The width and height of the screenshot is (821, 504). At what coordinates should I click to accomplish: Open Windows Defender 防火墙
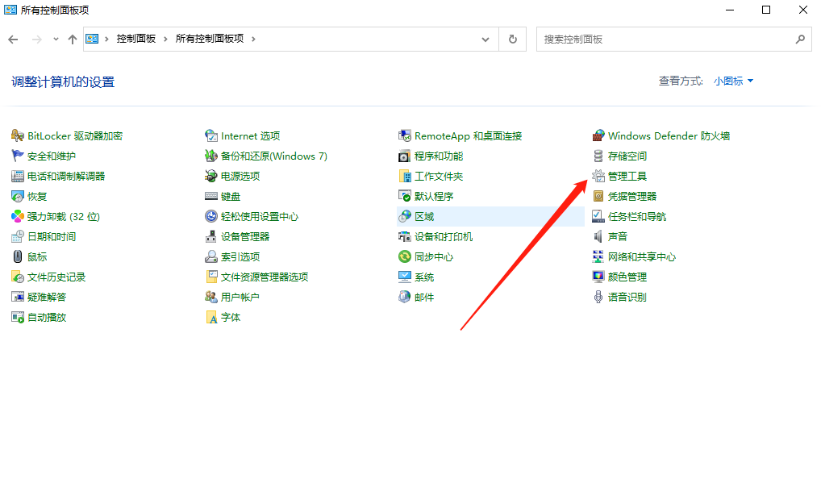(669, 135)
